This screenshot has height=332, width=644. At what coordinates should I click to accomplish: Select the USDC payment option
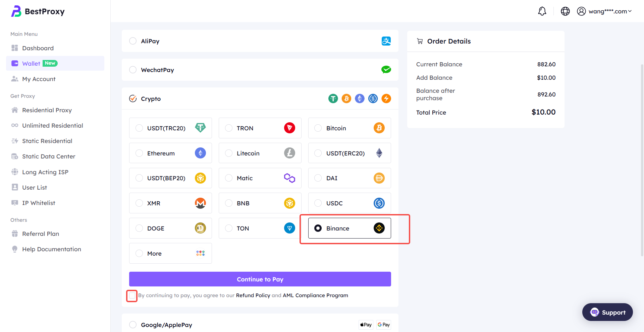click(350, 203)
